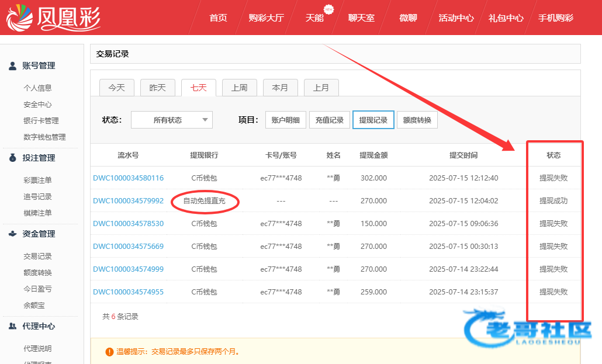Click the 代理中心 people icon

(12, 326)
